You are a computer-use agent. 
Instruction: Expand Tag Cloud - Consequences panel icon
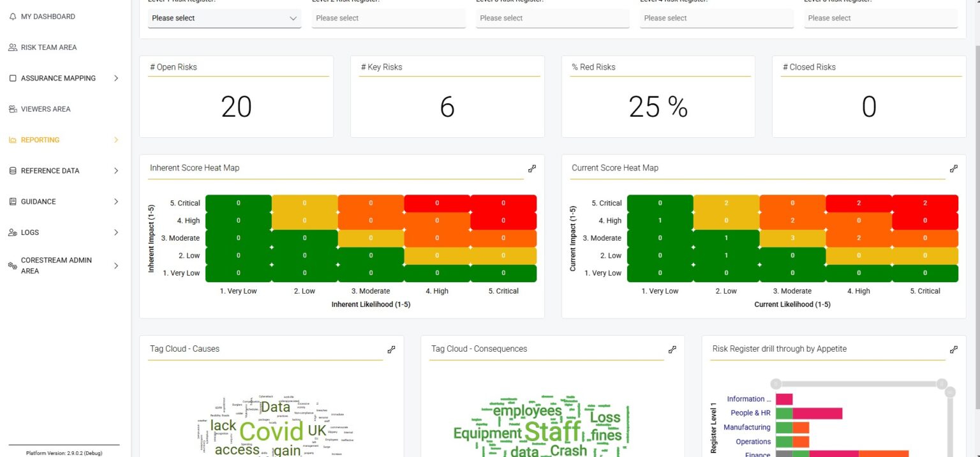[672, 349]
